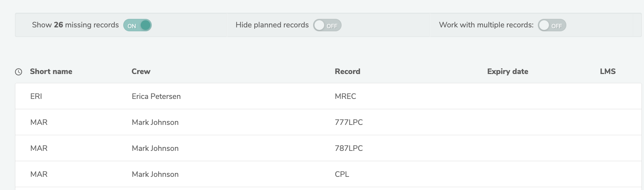Click the CPL record label

click(342, 174)
